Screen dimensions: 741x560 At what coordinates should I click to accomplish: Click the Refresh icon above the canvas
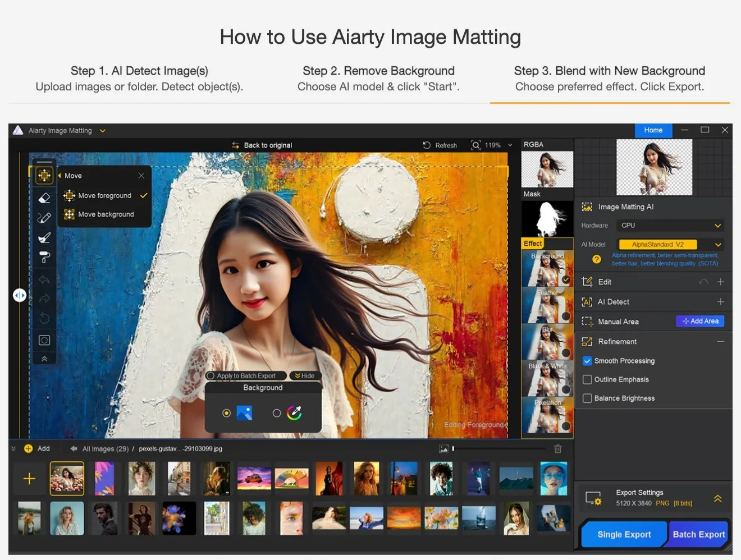427,145
